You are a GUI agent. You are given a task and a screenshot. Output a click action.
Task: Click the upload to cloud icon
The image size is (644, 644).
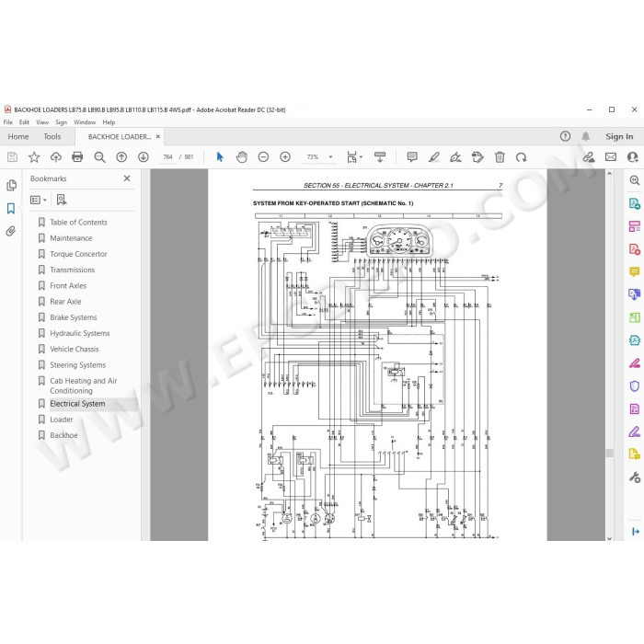pos(56,157)
